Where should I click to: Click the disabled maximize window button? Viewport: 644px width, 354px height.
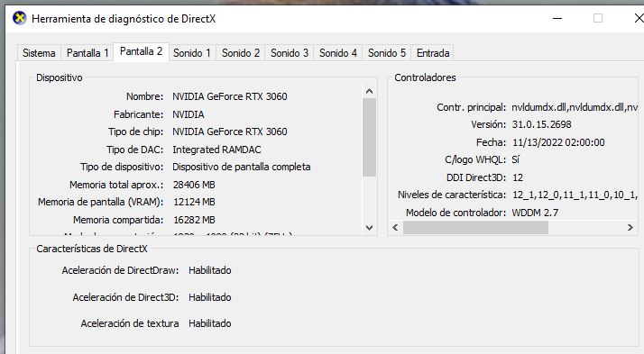[x=598, y=18]
